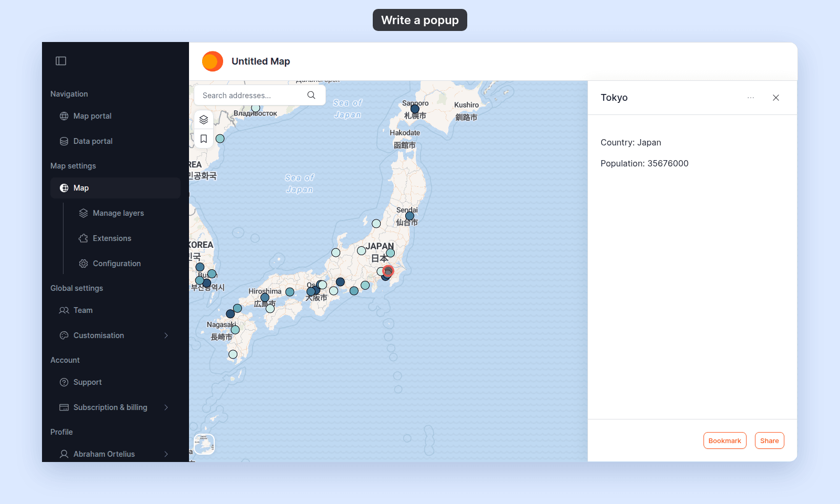840x504 pixels.
Task: Open the map layers control
Action: click(204, 120)
